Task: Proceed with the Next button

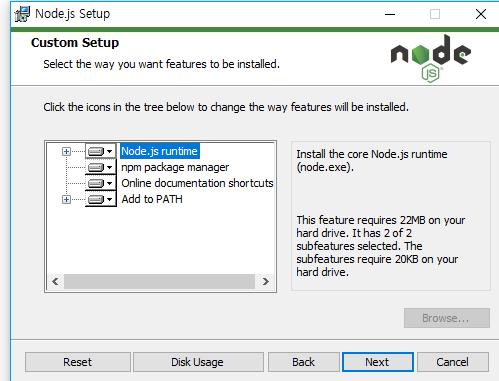Action: 378,362
